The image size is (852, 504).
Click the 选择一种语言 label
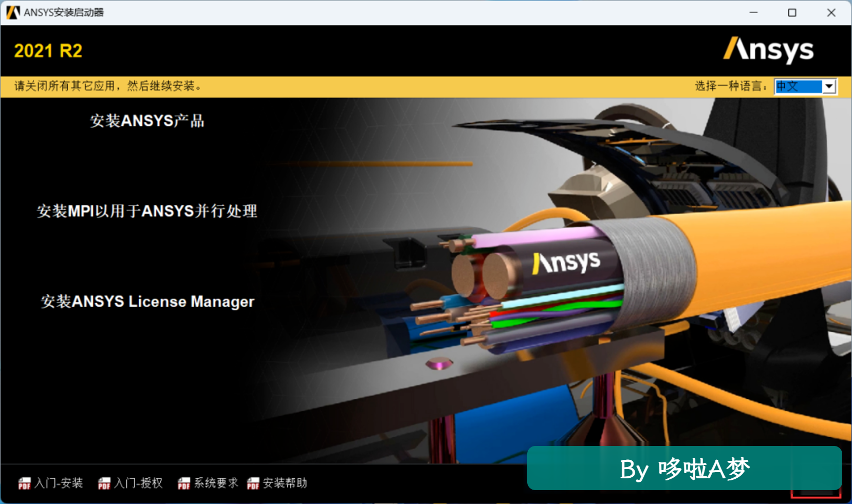[x=731, y=86]
